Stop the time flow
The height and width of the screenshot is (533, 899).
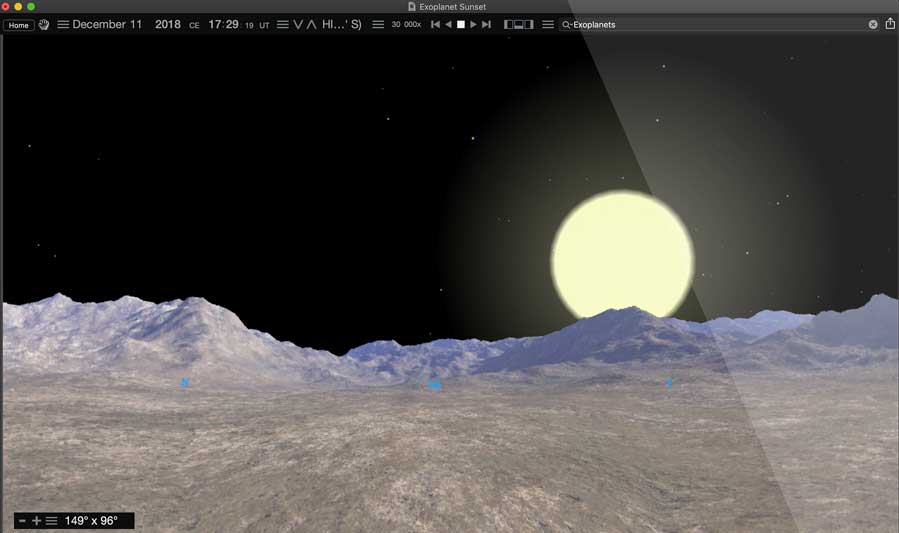click(x=461, y=25)
